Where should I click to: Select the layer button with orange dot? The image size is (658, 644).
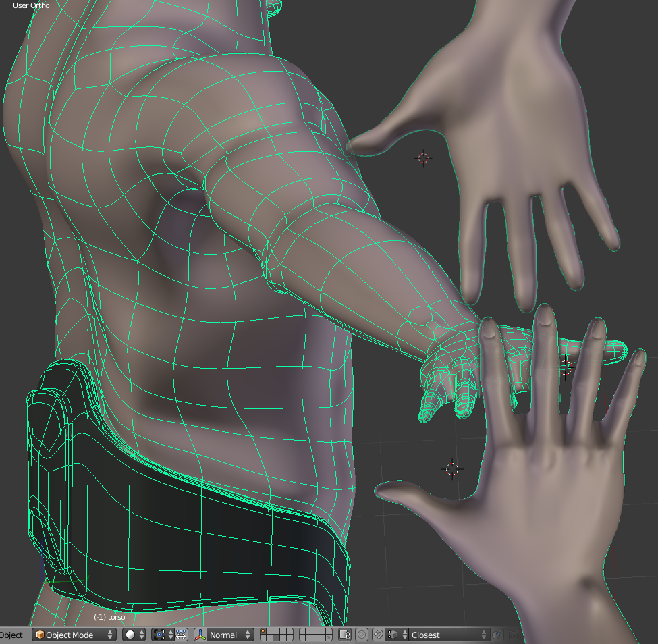(263, 631)
